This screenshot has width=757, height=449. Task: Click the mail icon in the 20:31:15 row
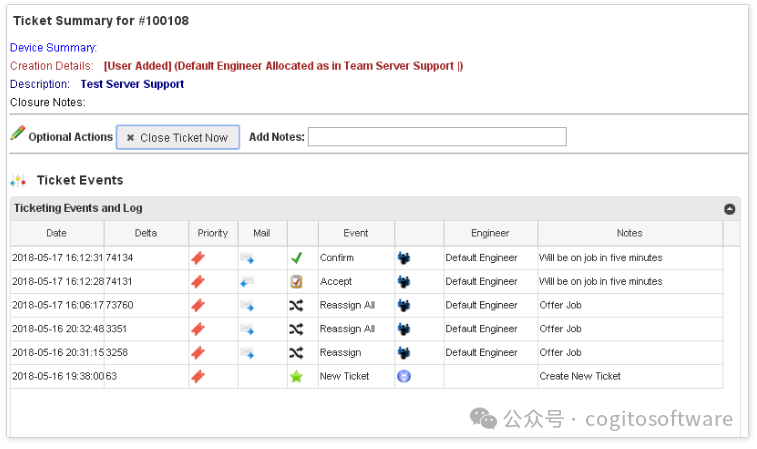pyautogui.click(x=247, y=353)
